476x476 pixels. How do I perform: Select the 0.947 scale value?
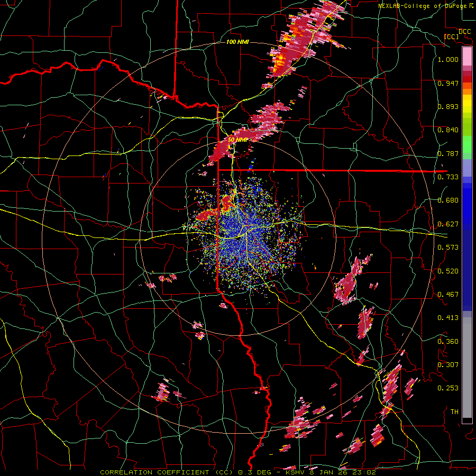(448, 83)
